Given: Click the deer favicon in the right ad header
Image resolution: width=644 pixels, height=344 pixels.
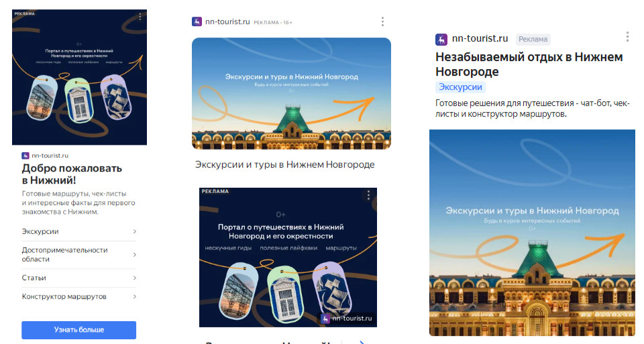Looking at the screenshot, I should tap(441, 40).
